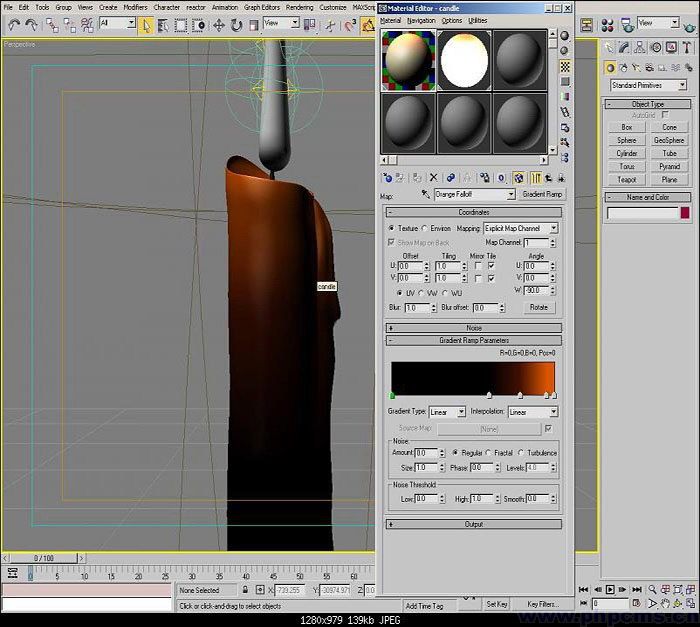Open the Utilities menu in Material Editor
The height and width of the screenshot is (627, 700).
coord(478,21)
